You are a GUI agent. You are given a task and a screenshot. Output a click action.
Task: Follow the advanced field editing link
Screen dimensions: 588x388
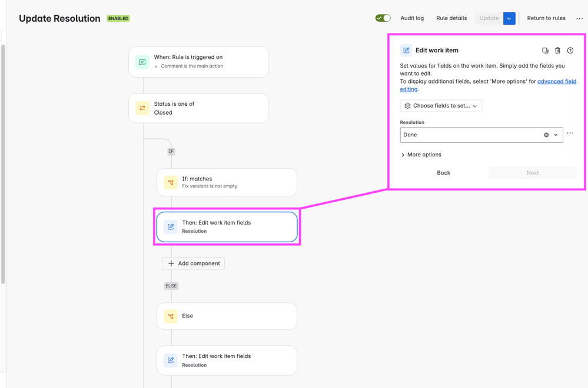(489, 85)
